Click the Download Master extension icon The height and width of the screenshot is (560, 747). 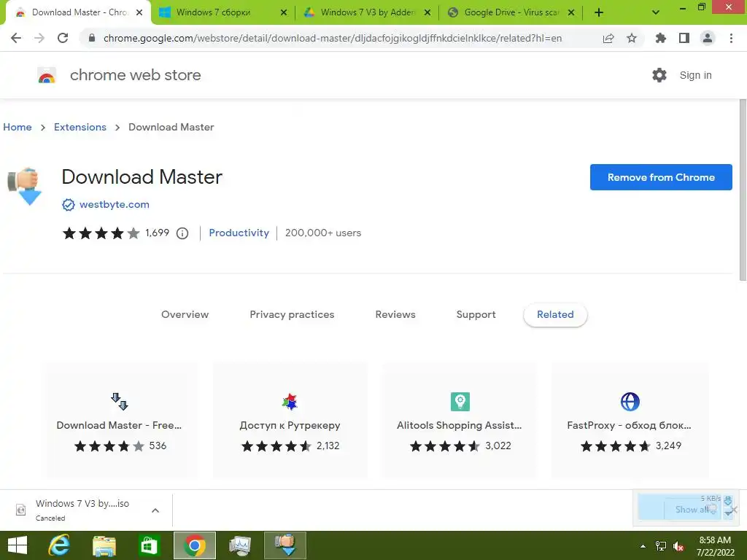tap(26, 187)
